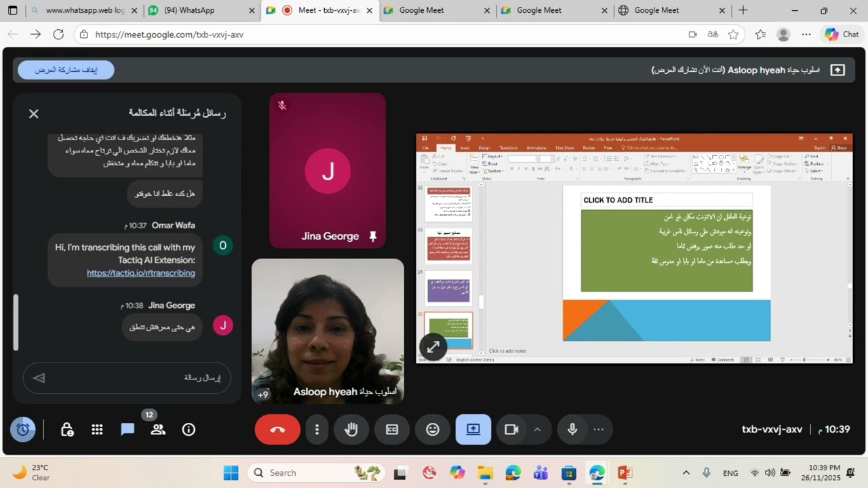Open File Explorer from the taskbar

pyautogui.click(x=485, y=472)
